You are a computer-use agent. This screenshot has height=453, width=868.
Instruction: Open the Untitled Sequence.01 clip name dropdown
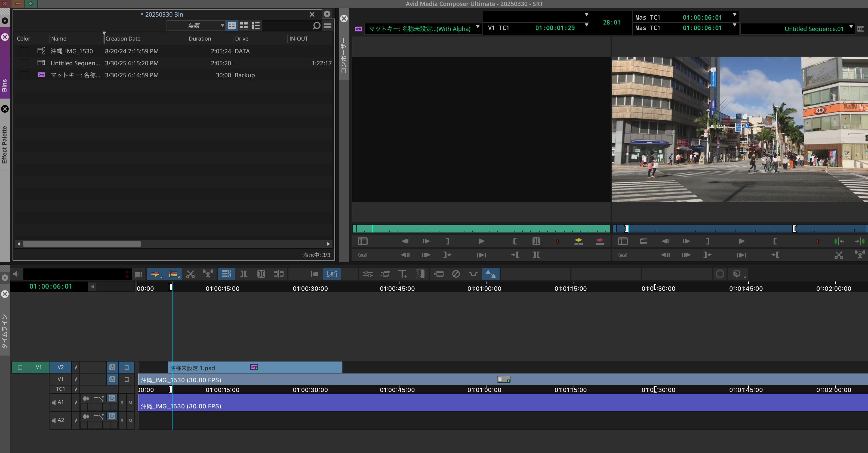pos(851,27)
